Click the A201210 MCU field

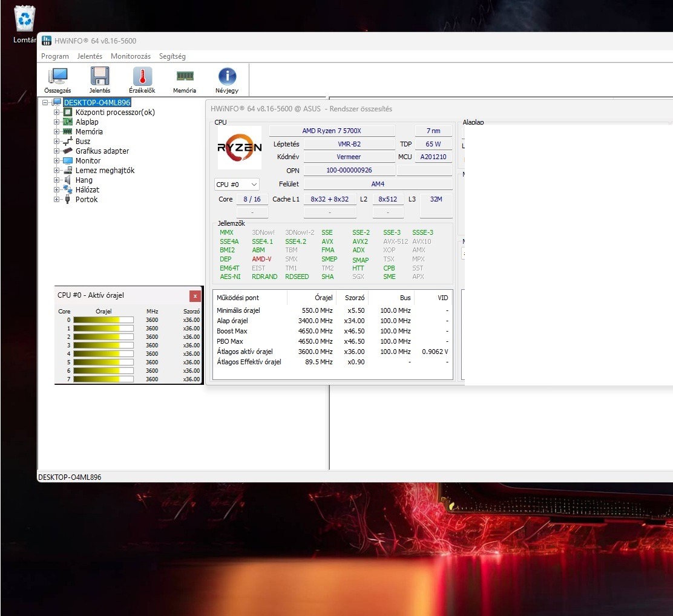tap(433, 157)
